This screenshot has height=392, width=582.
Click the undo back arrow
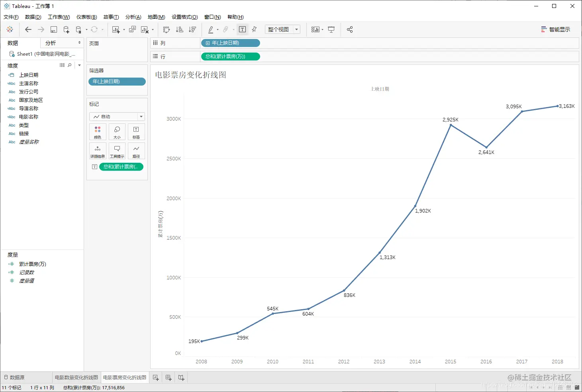(x=28, y=29)
